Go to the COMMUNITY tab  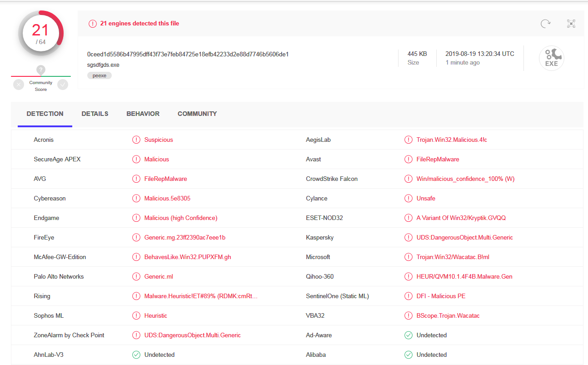pyautogui.click(x=197, y=114)
